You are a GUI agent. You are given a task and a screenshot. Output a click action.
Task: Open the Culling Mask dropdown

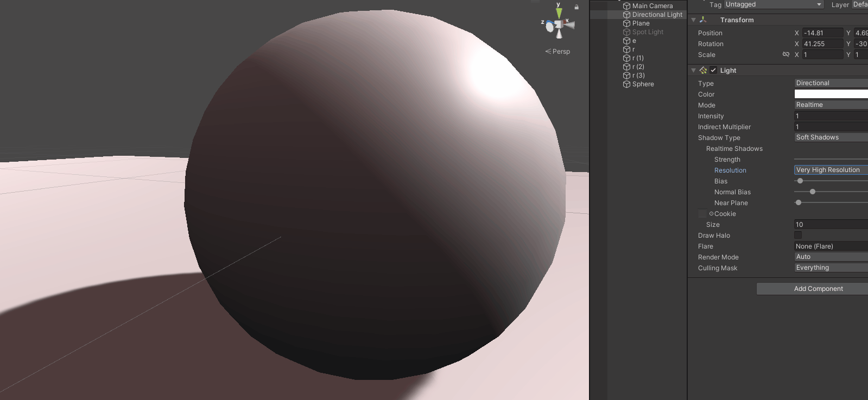point(831,268)
